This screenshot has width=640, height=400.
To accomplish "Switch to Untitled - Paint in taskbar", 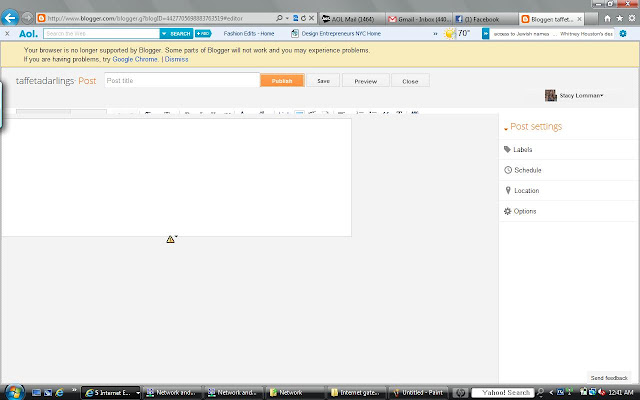I will coord(418,393).
